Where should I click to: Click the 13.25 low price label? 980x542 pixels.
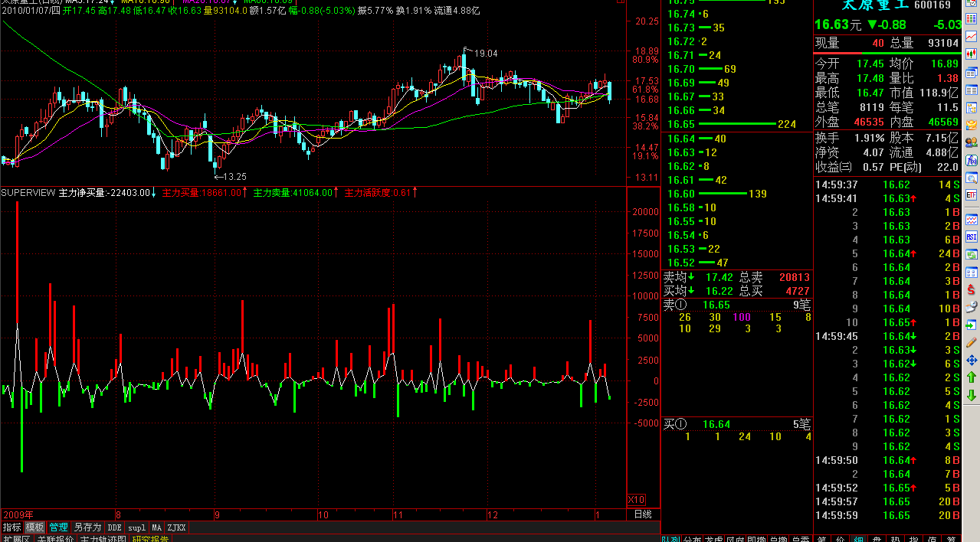point(234,177)
